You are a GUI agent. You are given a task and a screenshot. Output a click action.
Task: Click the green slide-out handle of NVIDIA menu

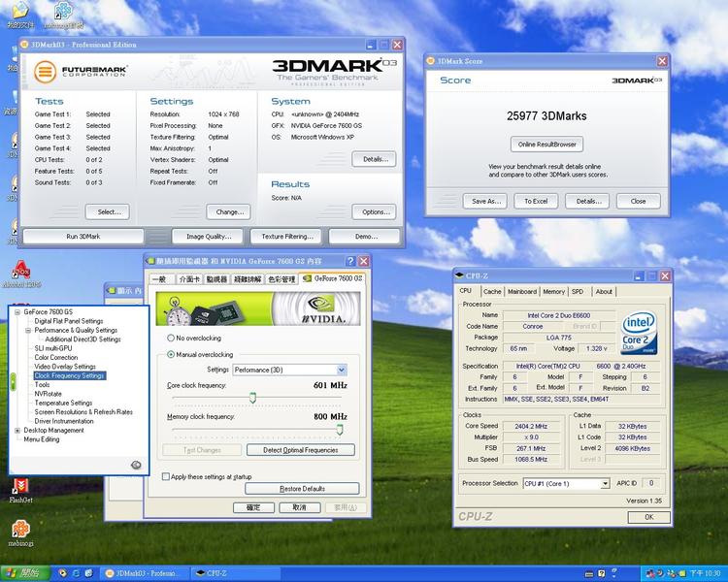[13, 381]
